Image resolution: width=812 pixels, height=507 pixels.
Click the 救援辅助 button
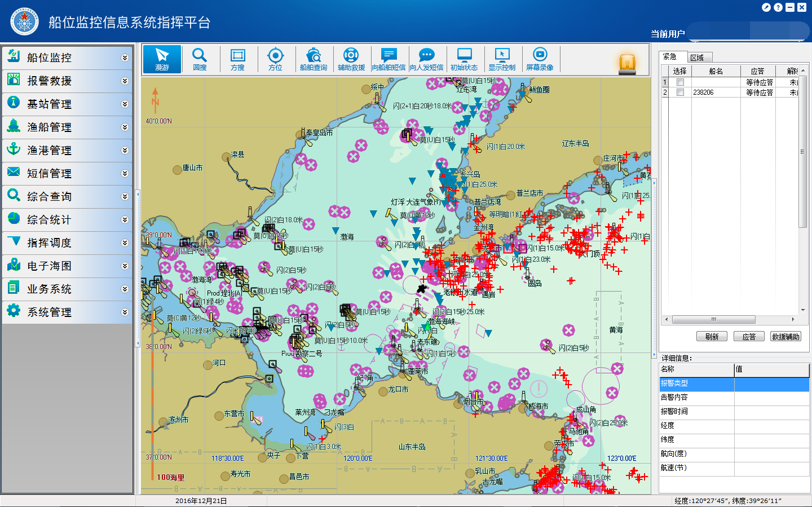[x=786, y=336]
